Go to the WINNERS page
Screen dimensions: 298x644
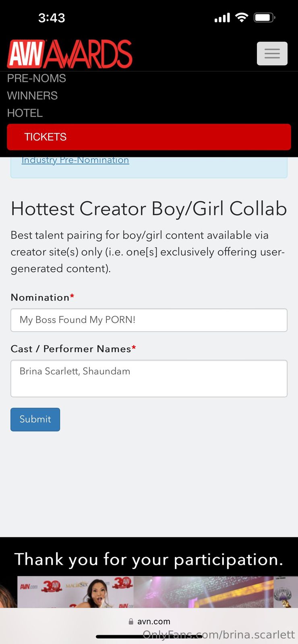(32, 96)
